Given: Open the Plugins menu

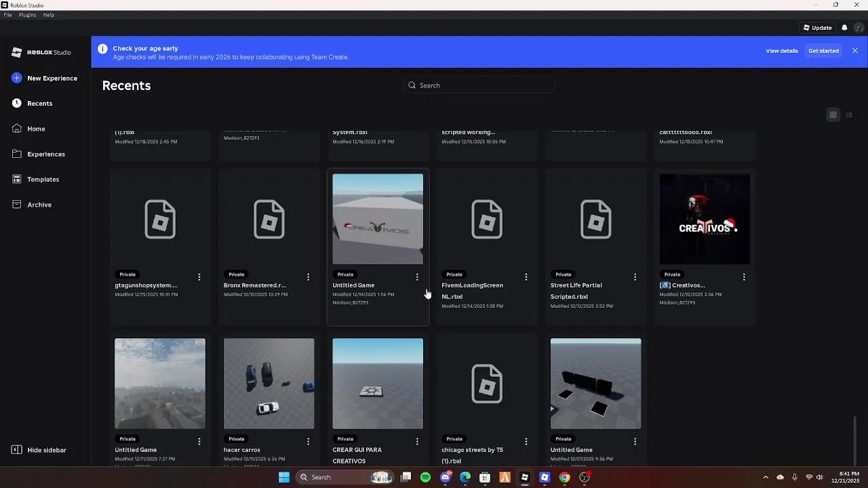Looking at the screenshot, I should coord(28,15).
